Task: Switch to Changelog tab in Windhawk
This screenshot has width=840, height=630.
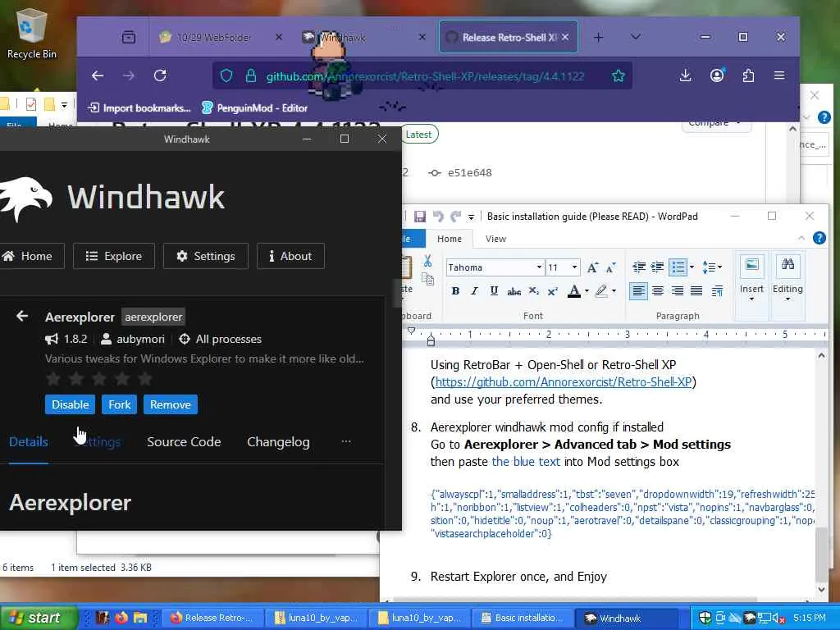Action: click(x=278, y=441)
